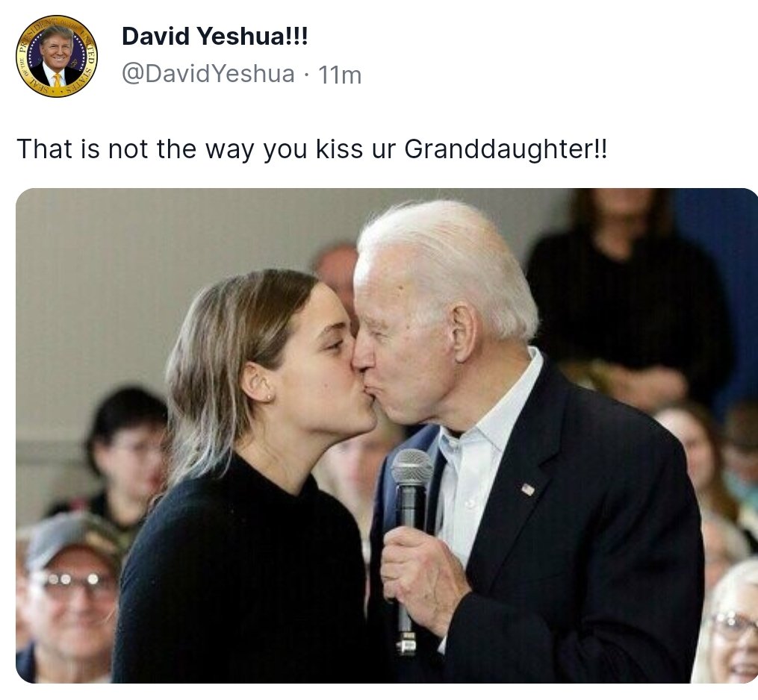Click the 11m post timestamp
758x700 pixels.
coord(340,75)
